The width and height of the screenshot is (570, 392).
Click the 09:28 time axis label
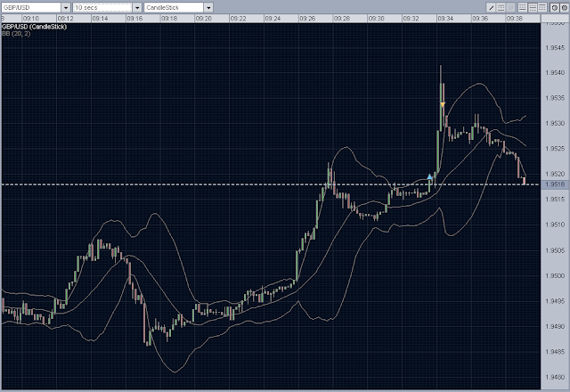point(342,18)
